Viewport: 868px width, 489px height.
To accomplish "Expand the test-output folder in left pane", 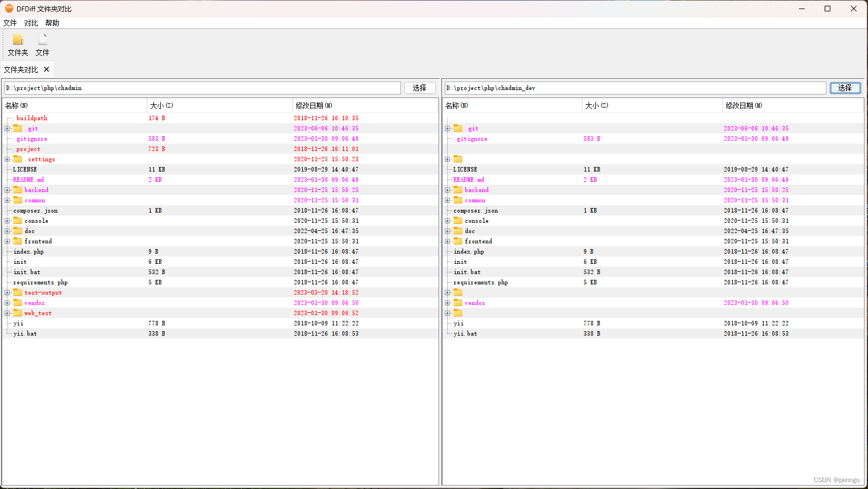I will click(x=7, y=292).
